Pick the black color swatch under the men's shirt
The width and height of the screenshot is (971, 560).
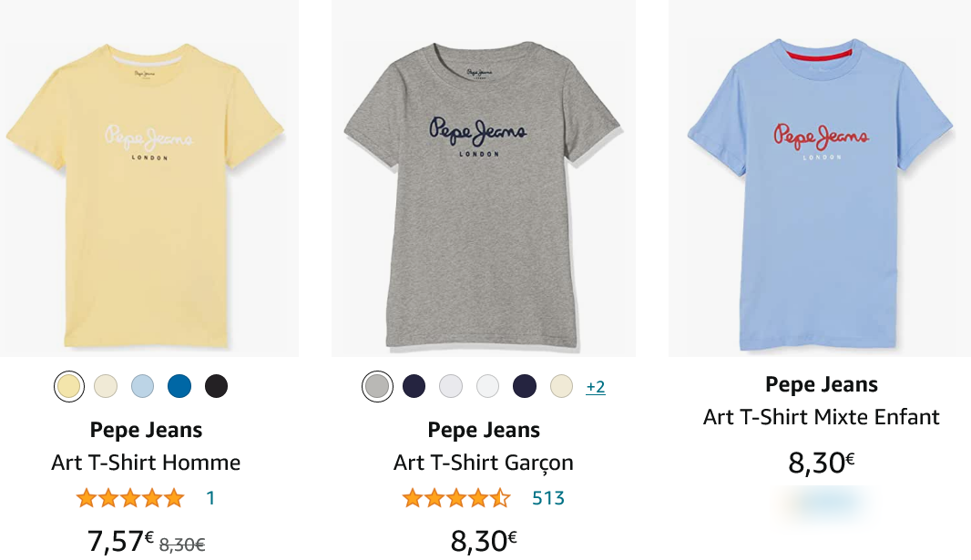(216, 386)
